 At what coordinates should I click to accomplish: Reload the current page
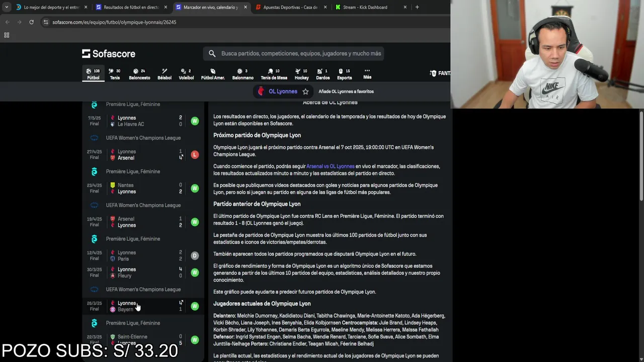click(x=31, y=22)
